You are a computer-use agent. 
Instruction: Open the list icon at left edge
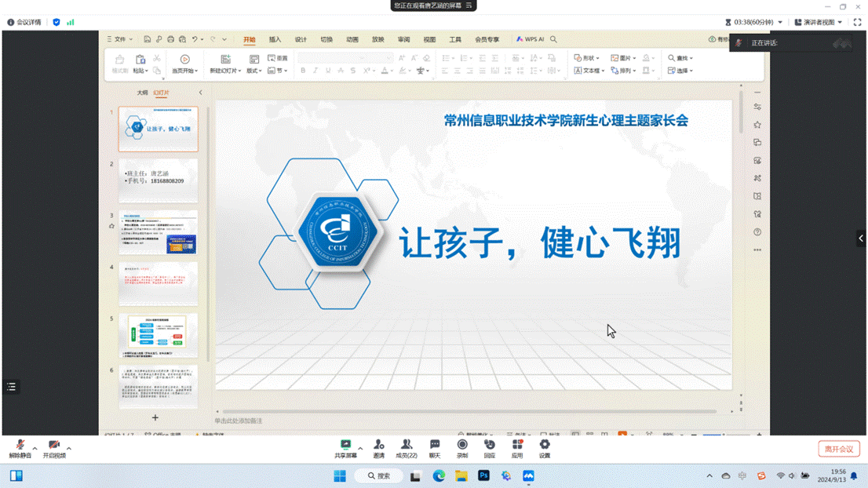[11, 387]
